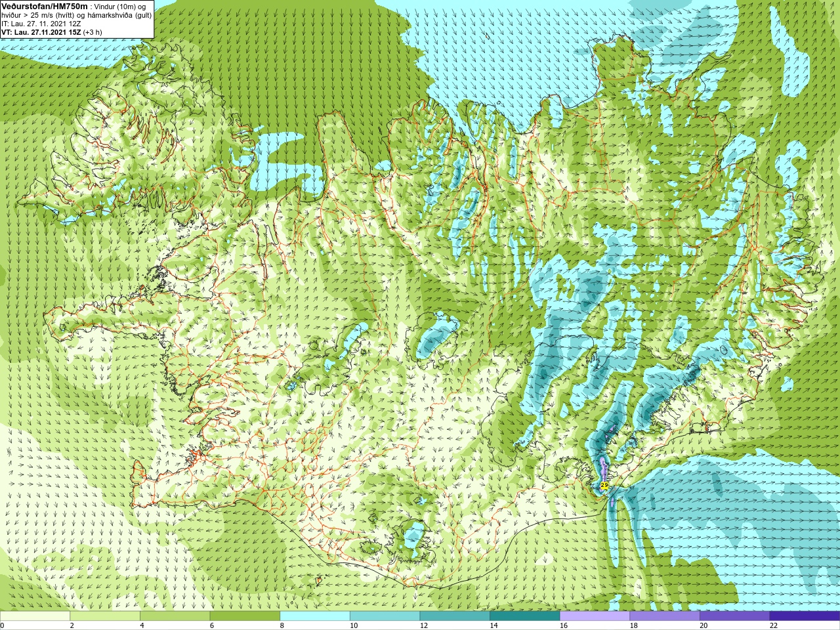Click the legend scale label '22'
The height and width of the screenshot is (630, 840).
pos(774,625)
